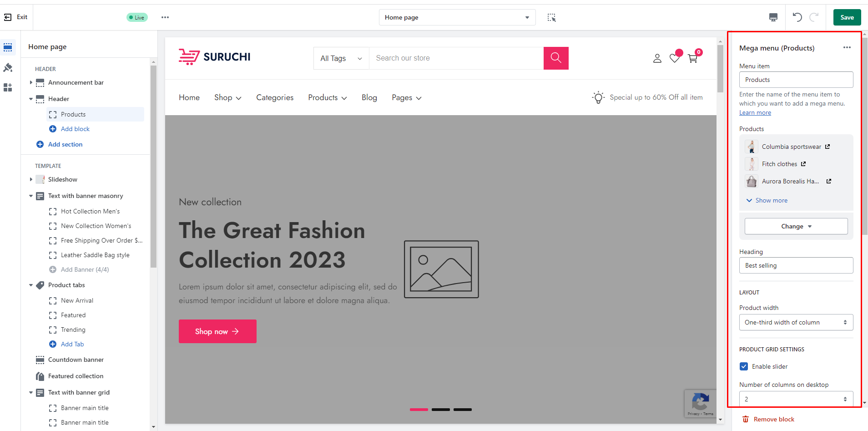Click the account user icon

tap(657, 58)
